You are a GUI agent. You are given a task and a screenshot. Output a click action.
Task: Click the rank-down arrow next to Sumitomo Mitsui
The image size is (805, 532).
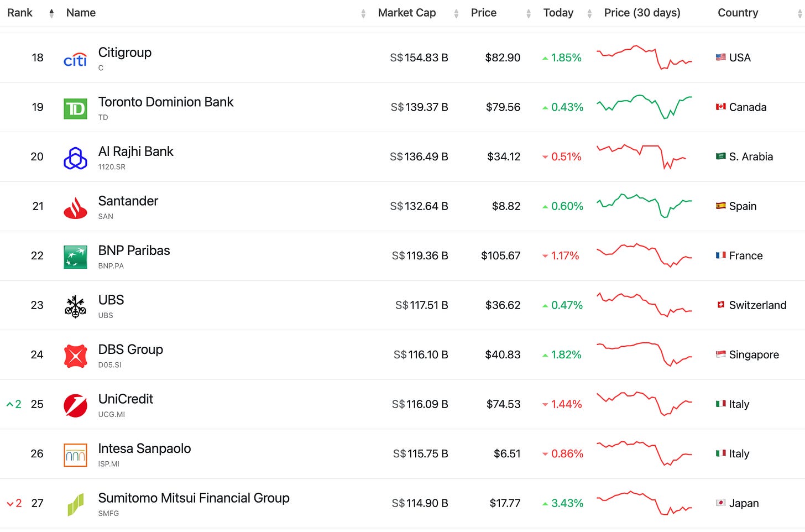[x=9, y=504]
